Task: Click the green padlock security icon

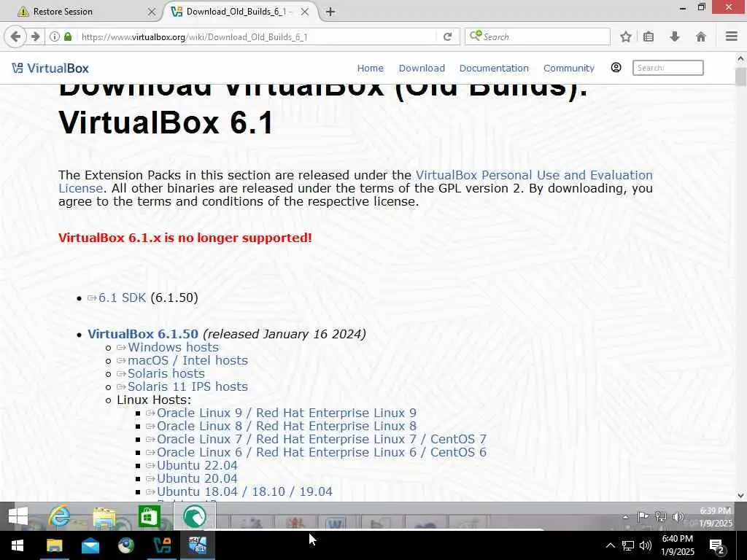Action: (68, 36)
